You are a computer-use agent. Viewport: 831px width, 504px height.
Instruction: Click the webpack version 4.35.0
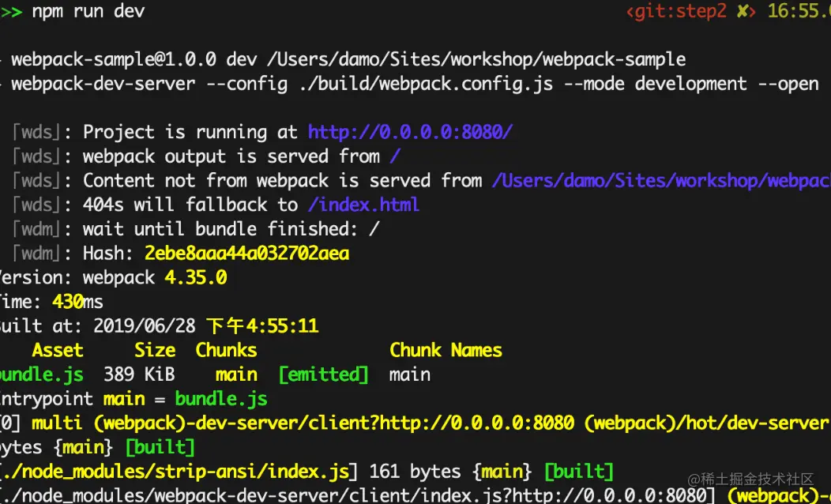click(196, 278)
